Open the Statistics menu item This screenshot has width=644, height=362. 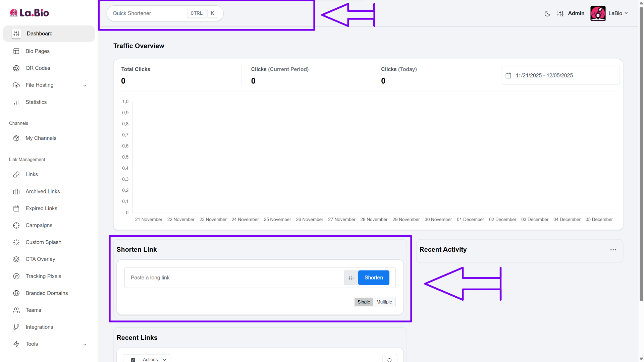(x=36, y=102)
